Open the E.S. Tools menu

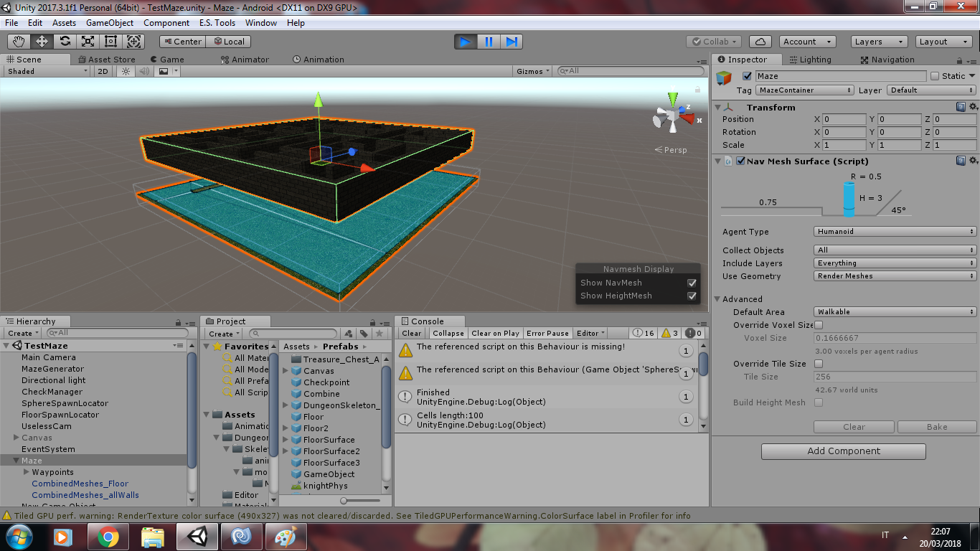[217, 23]
